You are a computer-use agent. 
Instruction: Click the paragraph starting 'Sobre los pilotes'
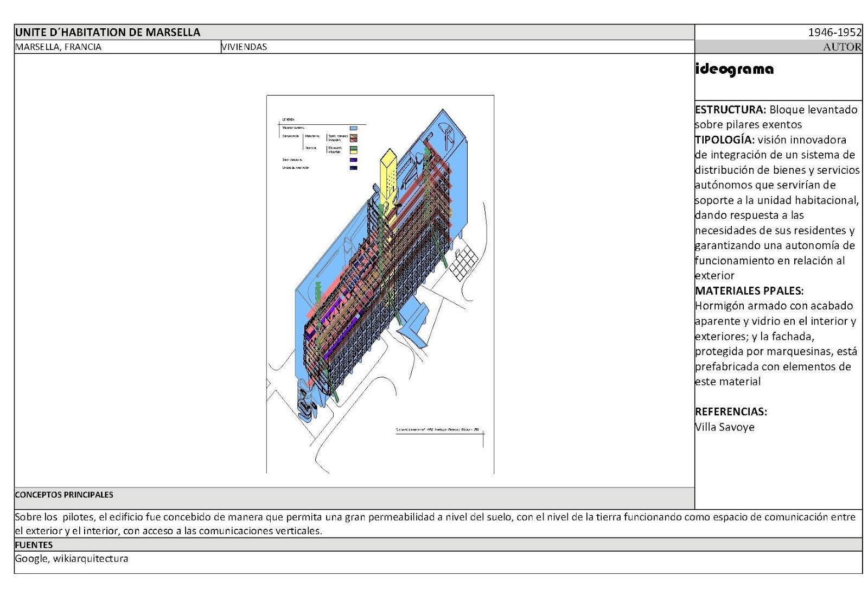coord(435,524)
